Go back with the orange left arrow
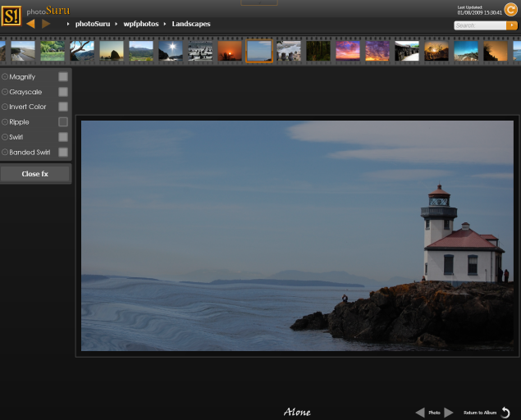Viewport: 521px width, 420px height. [30, 24]
